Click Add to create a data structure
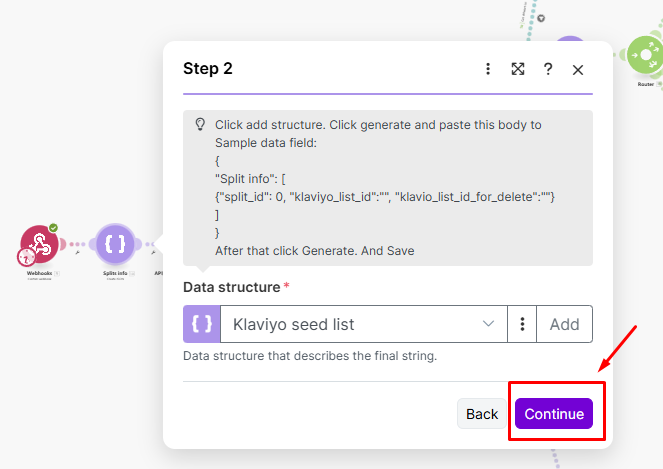The width and height of the screenshot is (663, 469). (564, 324)
